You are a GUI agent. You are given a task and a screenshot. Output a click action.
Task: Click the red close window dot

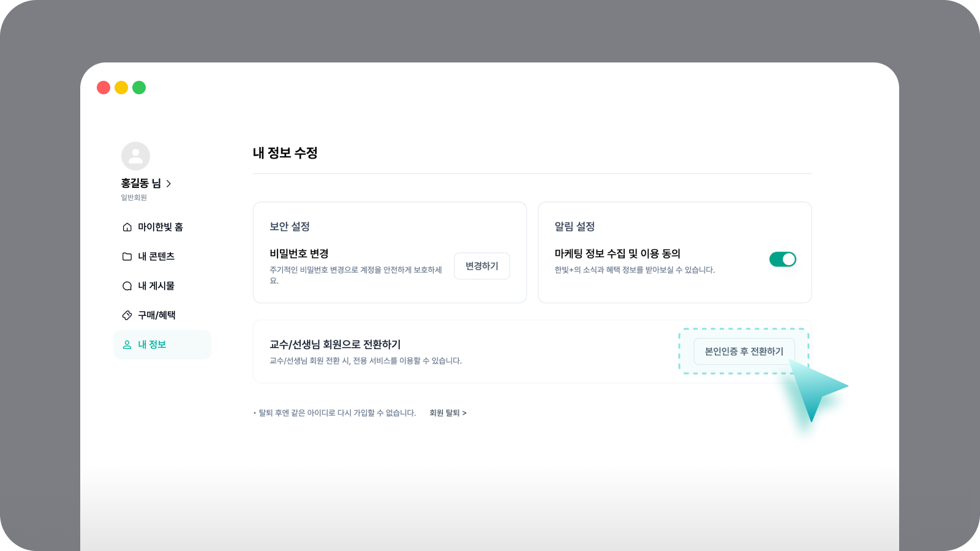click(104, 88)
